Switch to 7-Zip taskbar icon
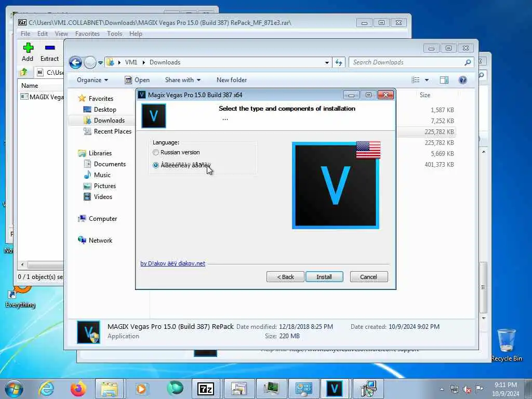 (206, 389)
